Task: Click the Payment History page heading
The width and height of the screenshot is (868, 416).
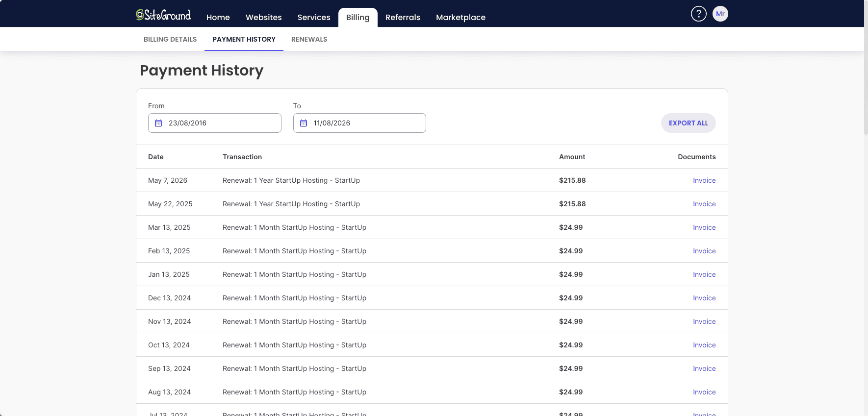Action: pyautogui.click(x=202, y=71)
